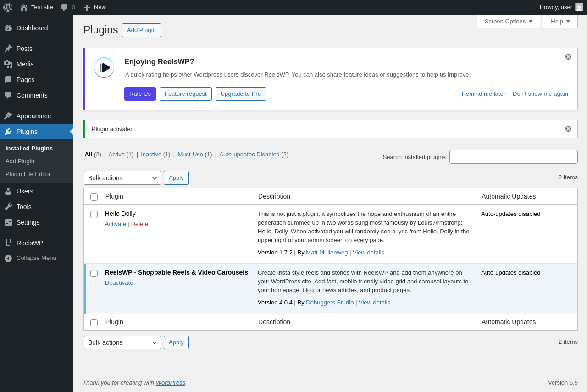
Task: Open the top Bulk actions dropdown
Action: 122,178
